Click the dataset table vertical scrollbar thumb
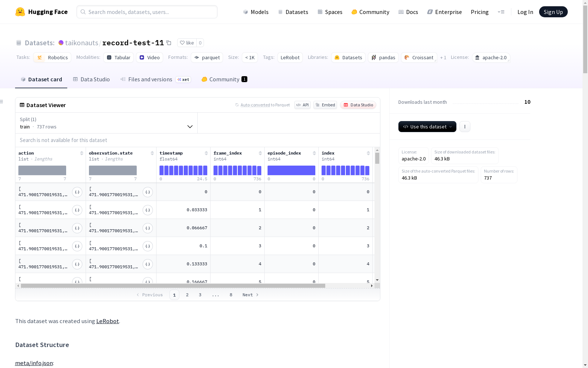The width and height of the screenshot is (588, 368). [377, 158]
